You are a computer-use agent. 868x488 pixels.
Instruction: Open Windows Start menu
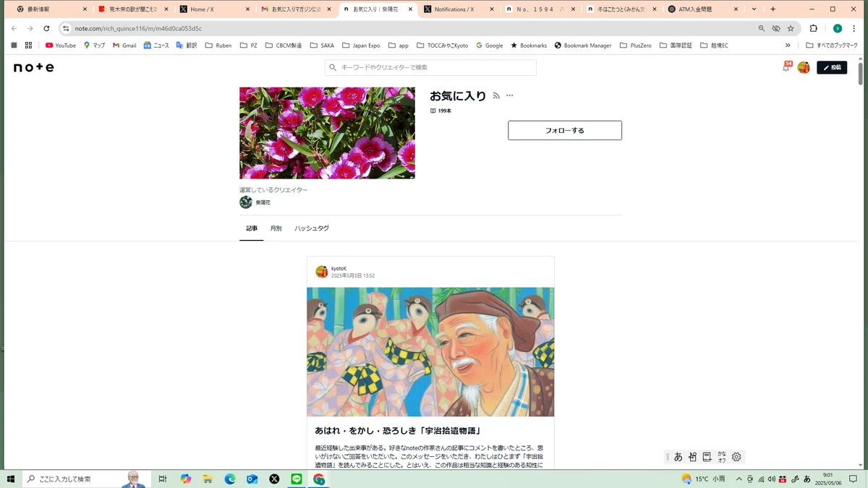(11, 479)
